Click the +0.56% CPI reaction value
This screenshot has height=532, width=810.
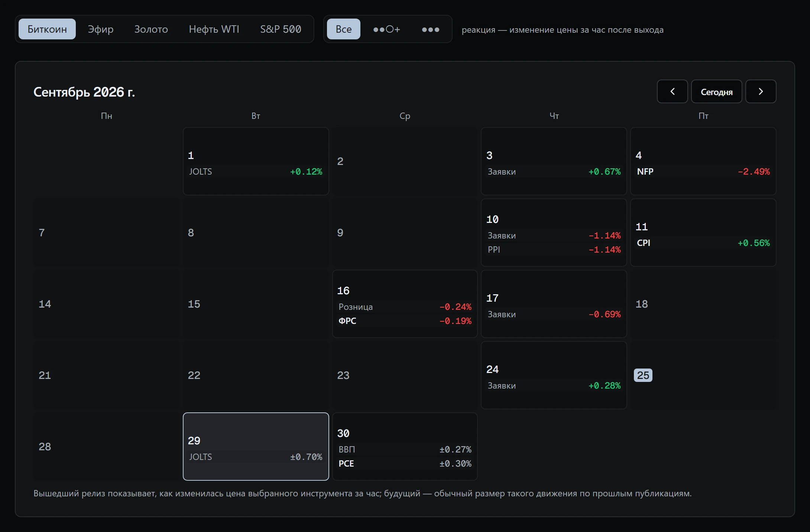point(754,243)
